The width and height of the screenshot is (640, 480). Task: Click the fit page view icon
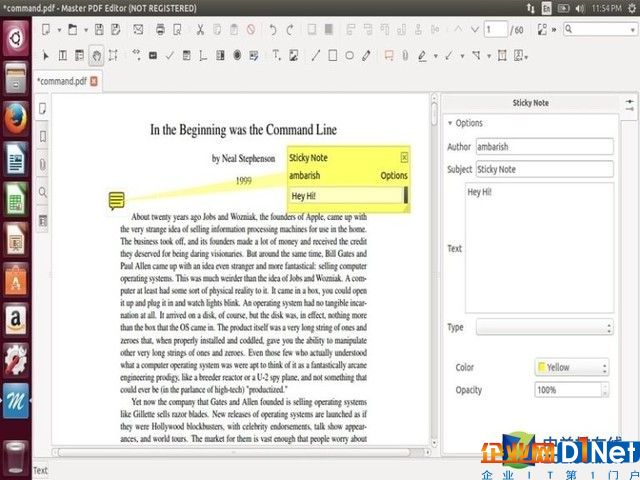pos(542,29)
